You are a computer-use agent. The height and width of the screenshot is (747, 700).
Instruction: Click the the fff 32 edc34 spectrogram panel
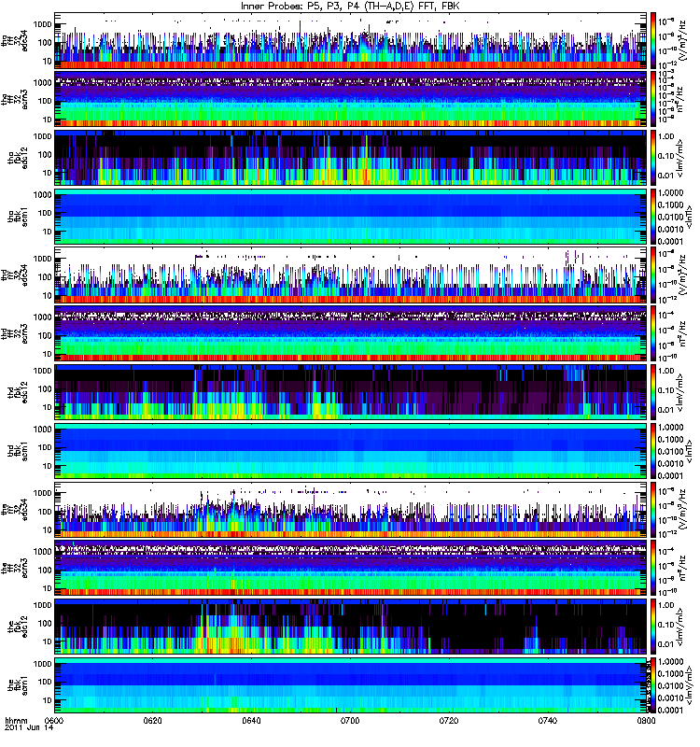pos(351,509)
